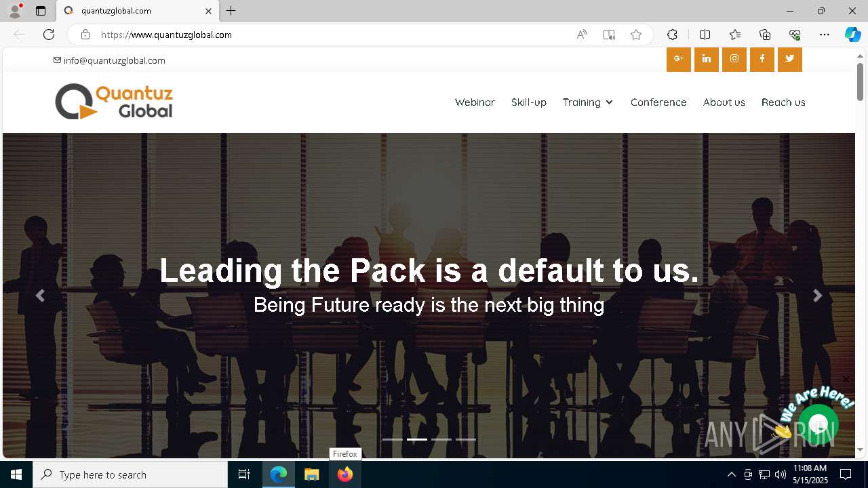Open the taskbar clock and date
This screenshot has height=488, width=868.
point(810,474)
